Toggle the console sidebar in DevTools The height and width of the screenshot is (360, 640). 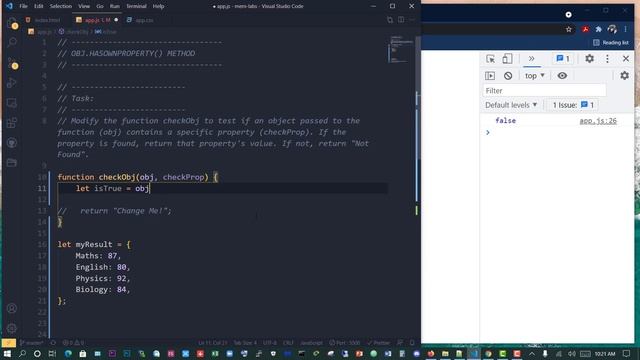click(490, 76)
